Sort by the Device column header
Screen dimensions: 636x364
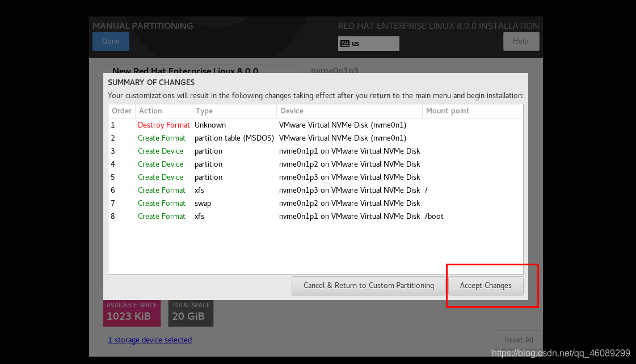pyautogui.click(x=349, y=111)
